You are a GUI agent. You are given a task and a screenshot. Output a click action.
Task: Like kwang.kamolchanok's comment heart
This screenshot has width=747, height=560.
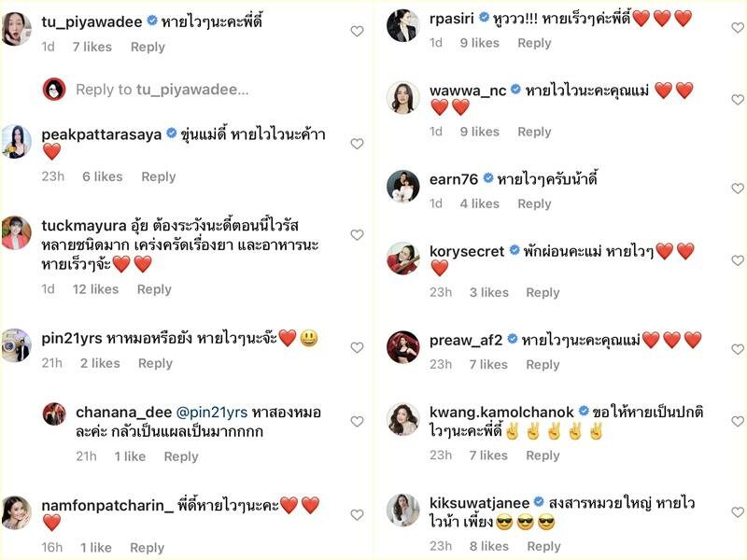point(738,422)
